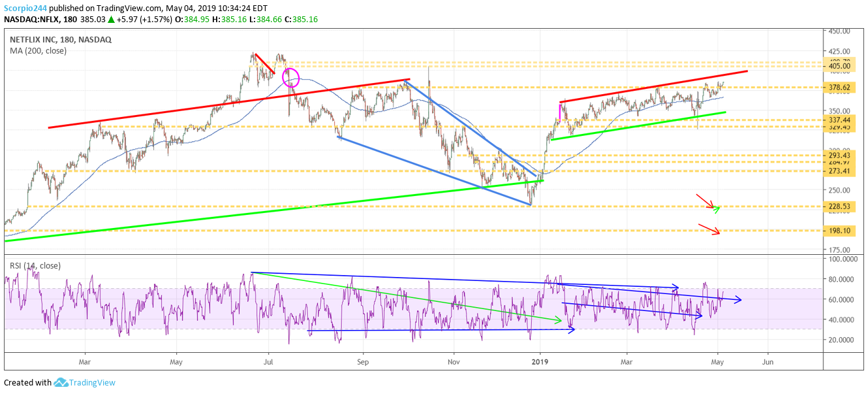Click the highlighted 198.10 price level label
868x394 pixels.
pos(838,231)
